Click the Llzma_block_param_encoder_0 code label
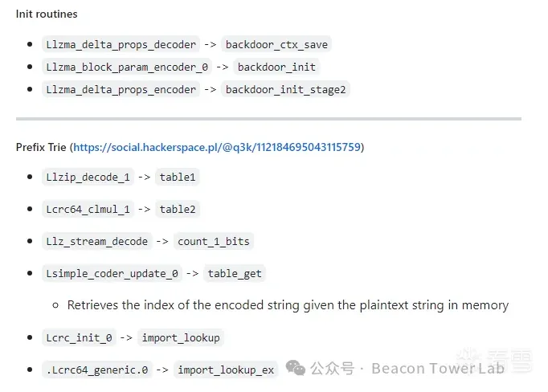This screenshot has height=392, width=548. pos(126,67)
